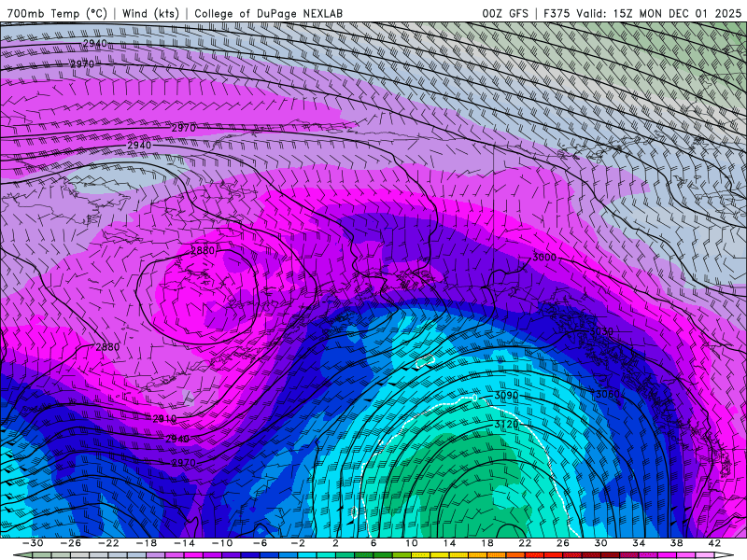Click the 2910 height contour label
Viewport: 747px width, 560px height.
click(x=164, y=418)
